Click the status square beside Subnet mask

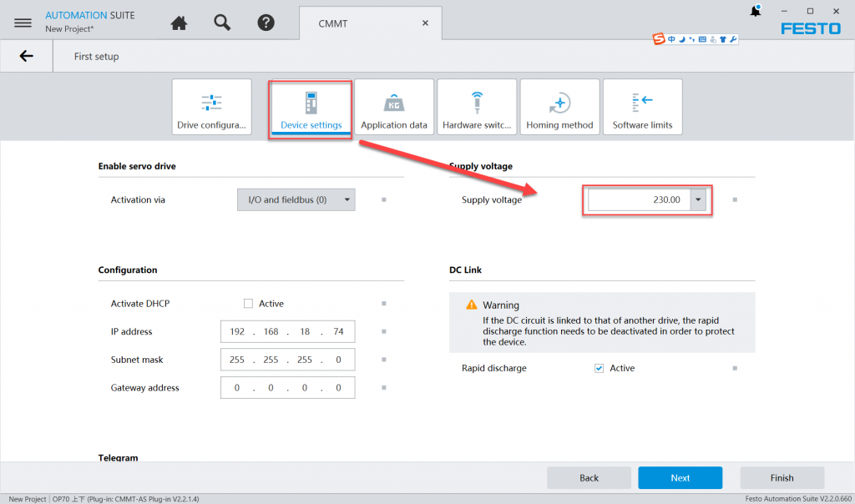pyautogui.click(x=384, y=360)
